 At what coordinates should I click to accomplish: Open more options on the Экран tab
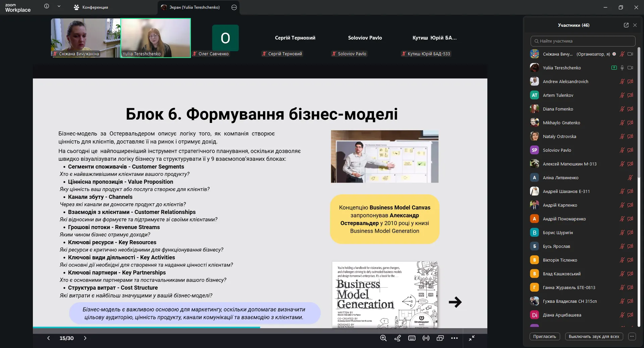tap(234, 7)
